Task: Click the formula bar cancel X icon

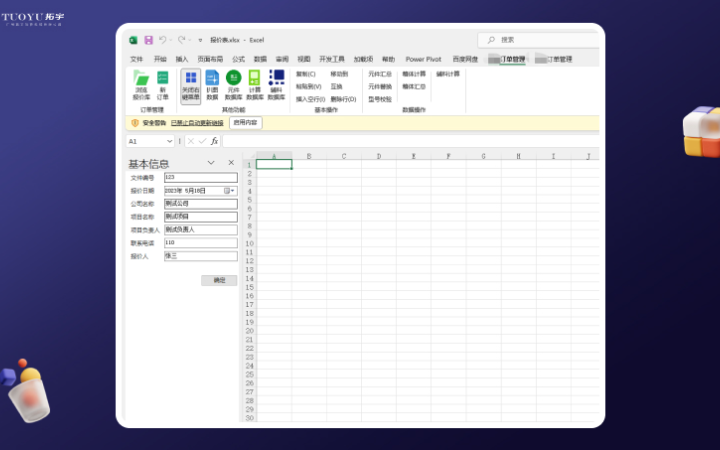Action: (x=191, y=141)
